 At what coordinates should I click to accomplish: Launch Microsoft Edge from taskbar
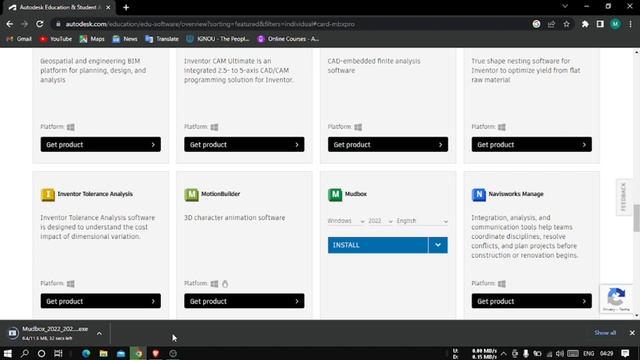pos(86,353)
